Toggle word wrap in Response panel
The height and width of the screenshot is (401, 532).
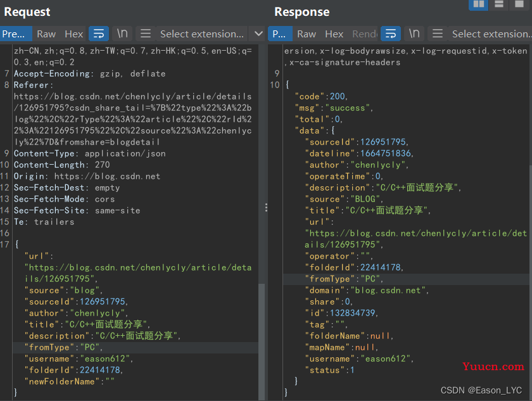click(391, 34)
